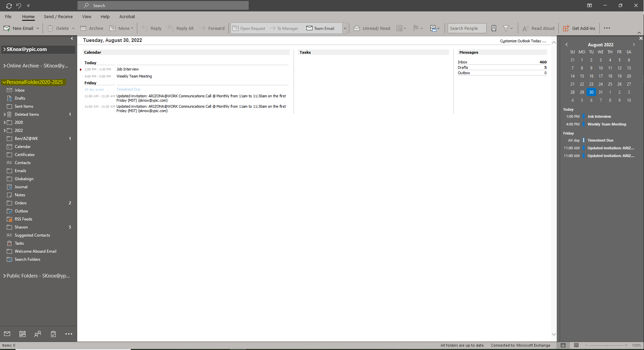Image resolution: width=644 pixels, height=350 pixels.
Task: Open the Address Book icon
Action: 494,29
